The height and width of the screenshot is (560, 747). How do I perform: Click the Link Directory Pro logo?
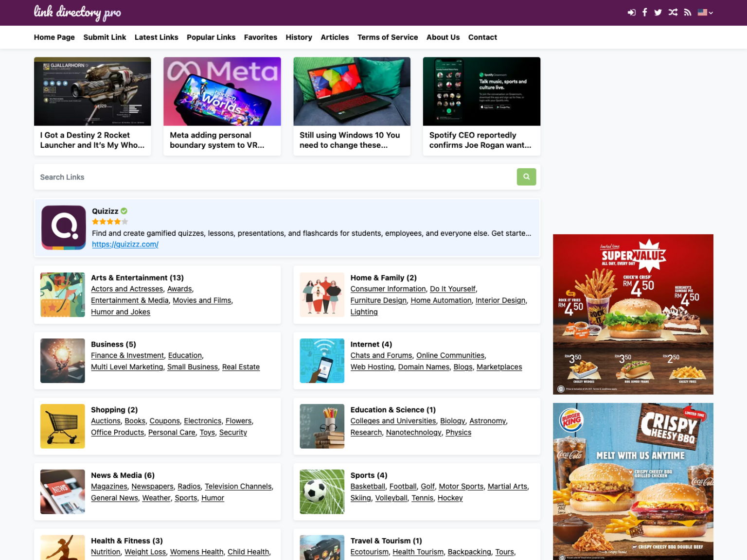point(77,13)
